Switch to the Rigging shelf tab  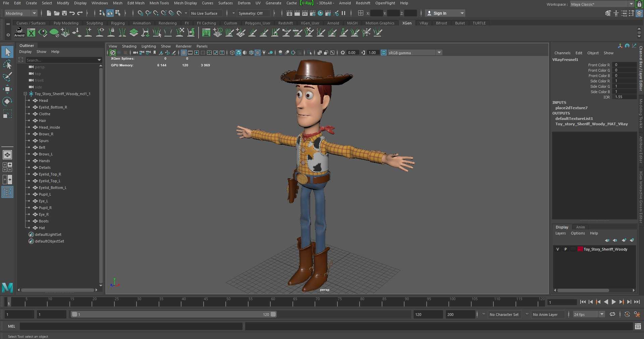118,23
